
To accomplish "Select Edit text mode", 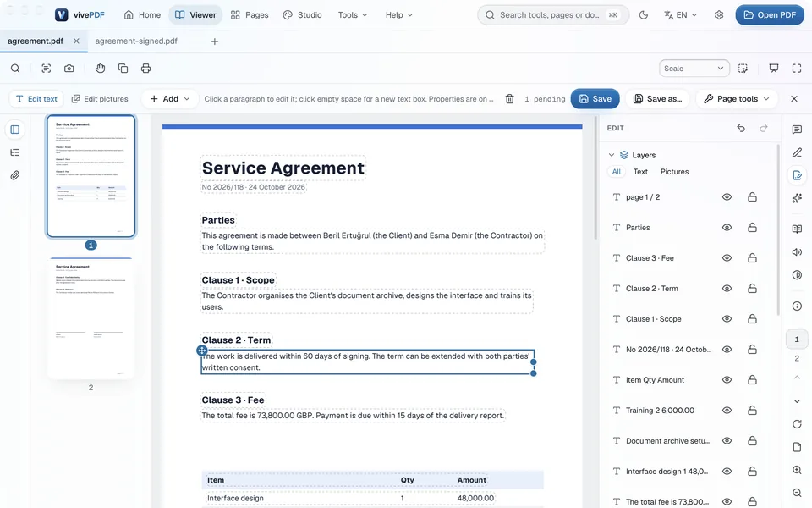I will click(x=36, y=98).
